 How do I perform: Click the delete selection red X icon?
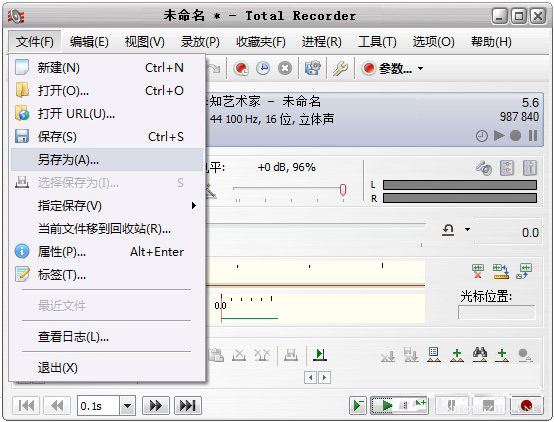coord(478,271)
